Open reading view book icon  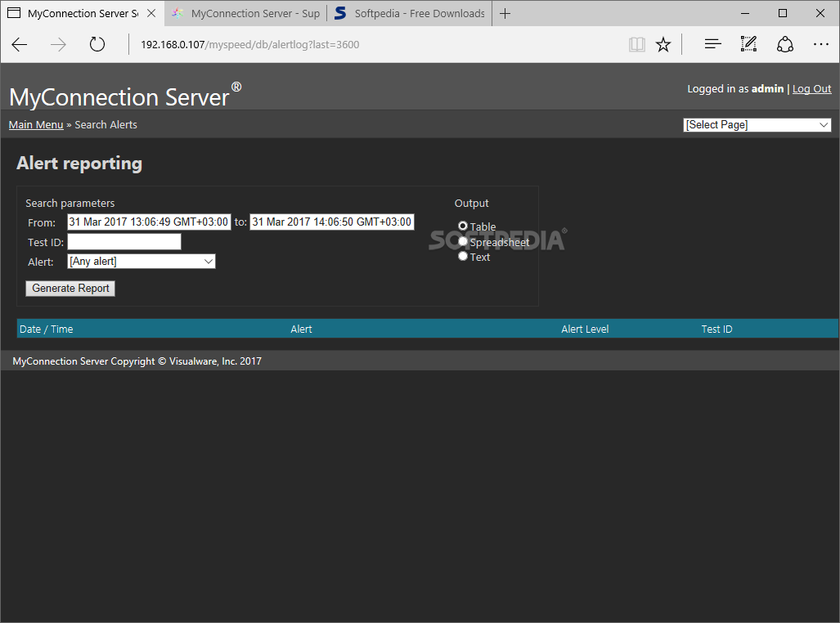[x=636, y=44]
